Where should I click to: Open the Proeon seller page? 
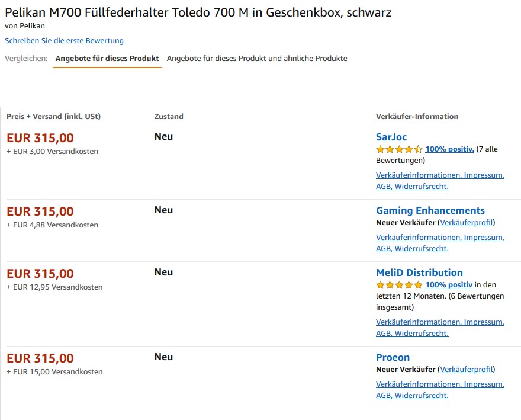point(393,357)
